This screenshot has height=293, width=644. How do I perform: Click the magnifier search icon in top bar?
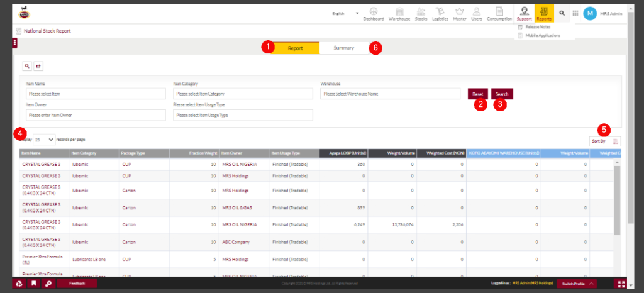[x=562, y=14]
